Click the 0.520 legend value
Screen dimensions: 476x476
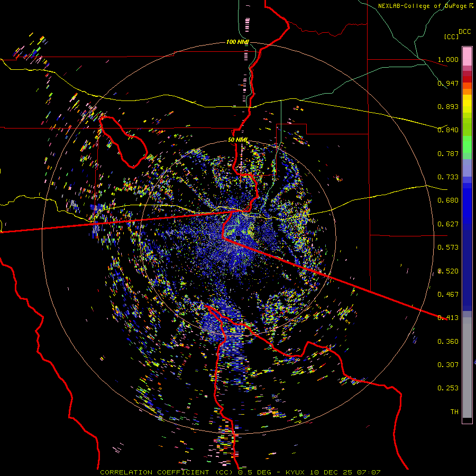tap(448, 271)
